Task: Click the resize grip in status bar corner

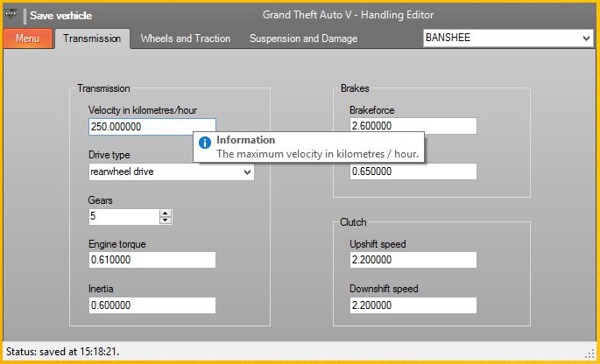Action: 589,353
